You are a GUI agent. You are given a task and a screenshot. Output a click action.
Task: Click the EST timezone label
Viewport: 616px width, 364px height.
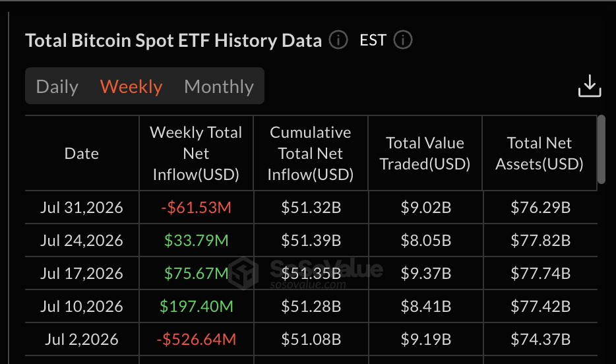pos(373,40)
